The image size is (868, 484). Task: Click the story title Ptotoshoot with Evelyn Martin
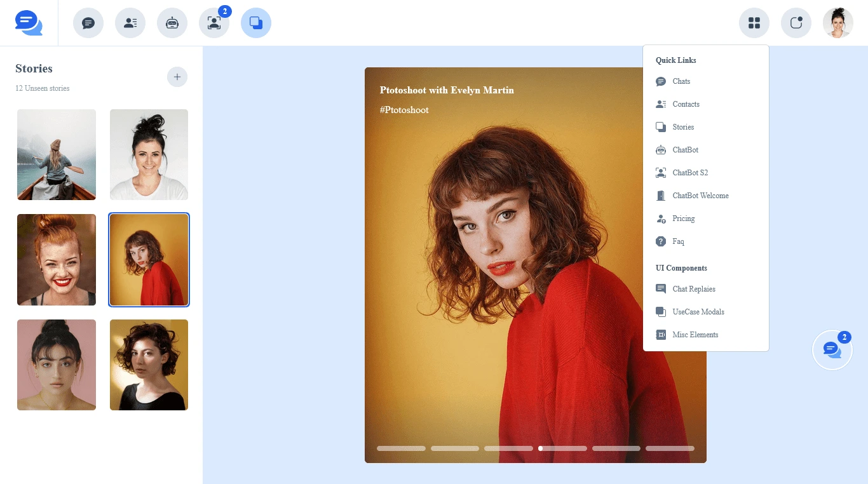click(447, 90)
